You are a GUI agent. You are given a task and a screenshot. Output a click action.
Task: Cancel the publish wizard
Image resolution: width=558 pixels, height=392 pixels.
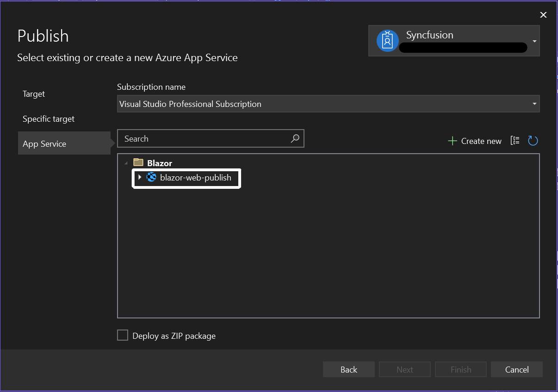pyautogui.click(x=516, y=369)
